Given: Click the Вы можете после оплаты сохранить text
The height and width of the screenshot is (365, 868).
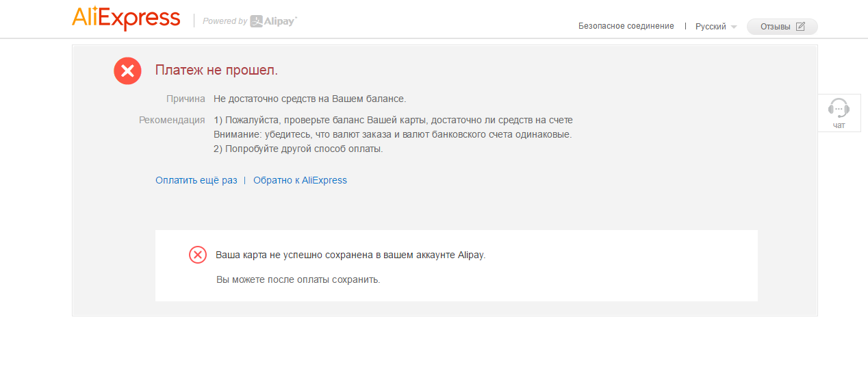Looking at the screenshot, I should 298,279.
